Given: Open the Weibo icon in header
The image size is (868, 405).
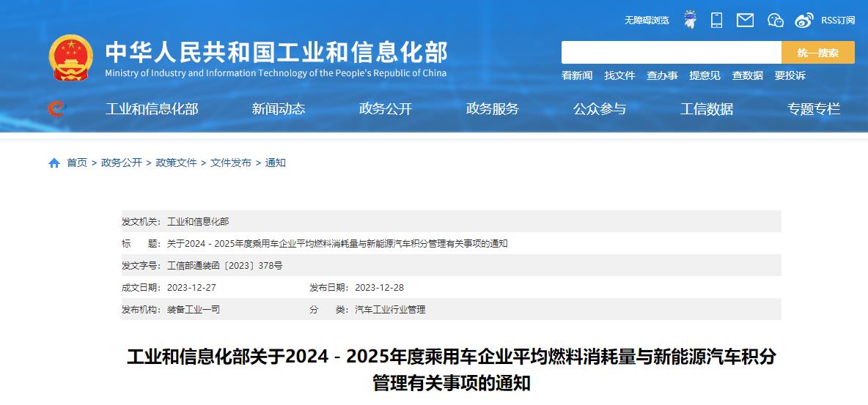Looking at the screenshot, I should pos(804,20).
